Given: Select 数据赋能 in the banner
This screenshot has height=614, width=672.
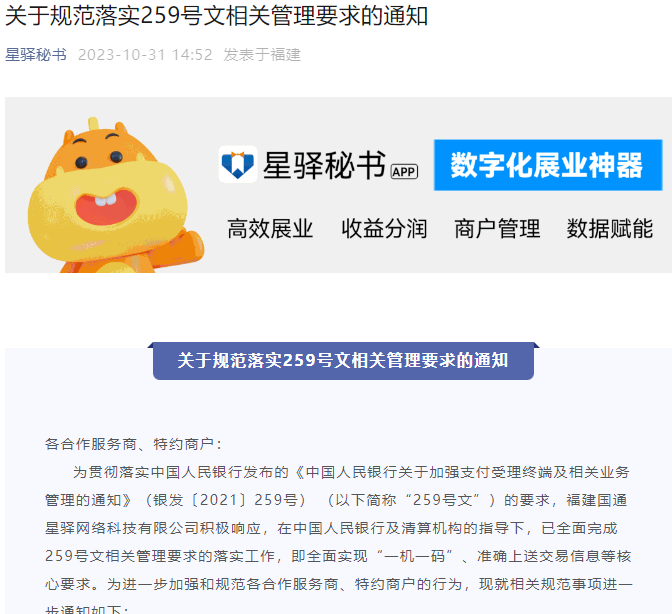Looking at the screenshot, I should 610,228.
